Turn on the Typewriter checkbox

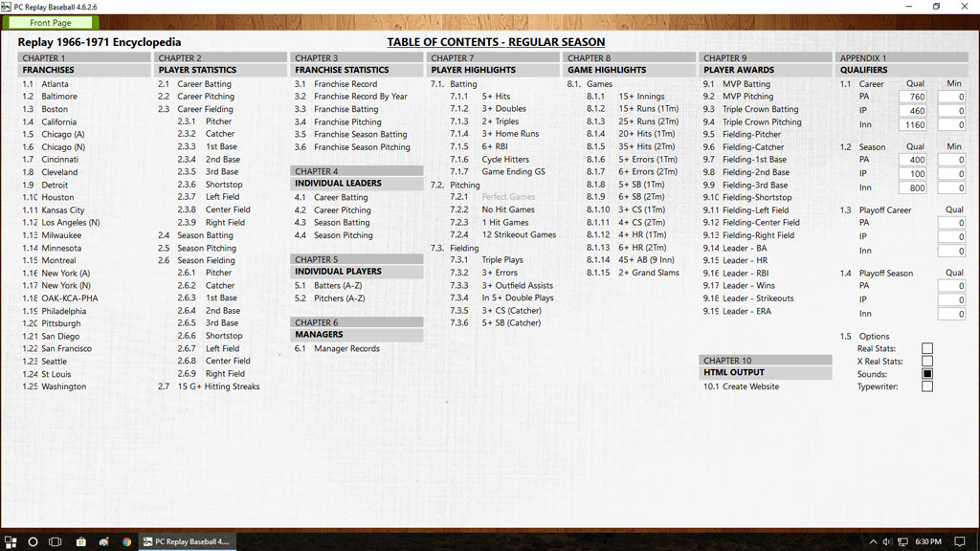(x=926, y=386)
